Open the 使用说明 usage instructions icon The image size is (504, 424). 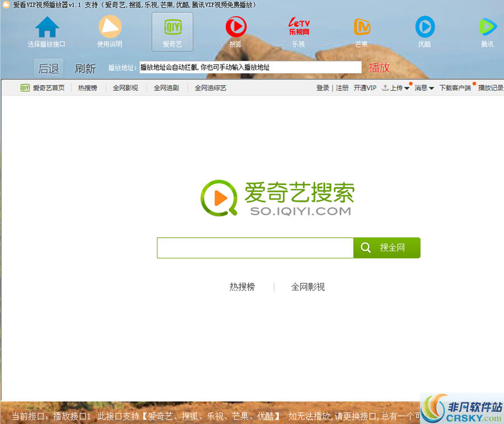110,27
